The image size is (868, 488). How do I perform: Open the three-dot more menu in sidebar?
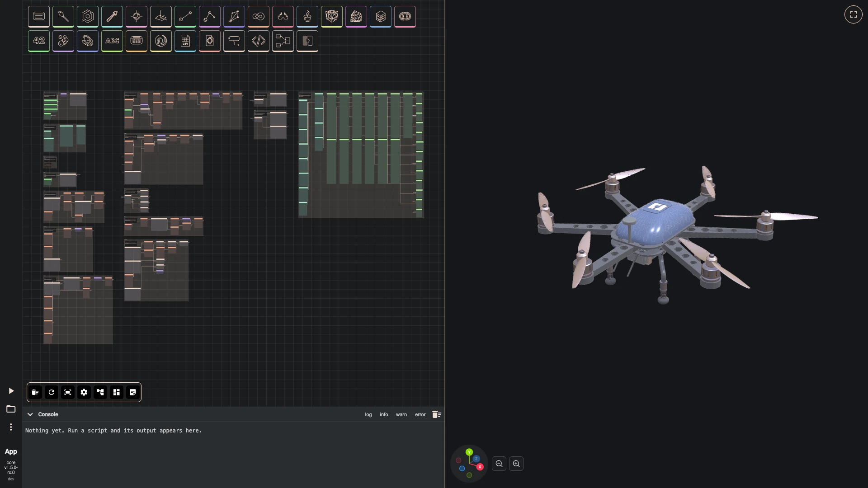[11, 427]
